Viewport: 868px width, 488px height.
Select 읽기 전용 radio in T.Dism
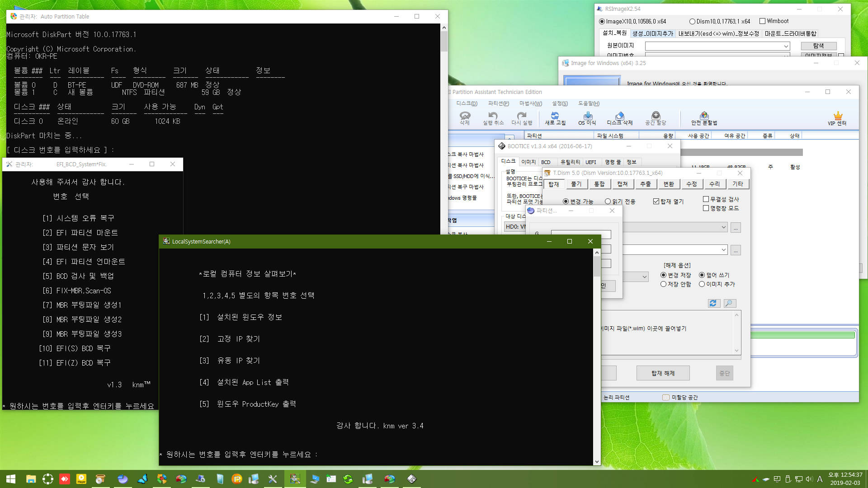[608, 202]
